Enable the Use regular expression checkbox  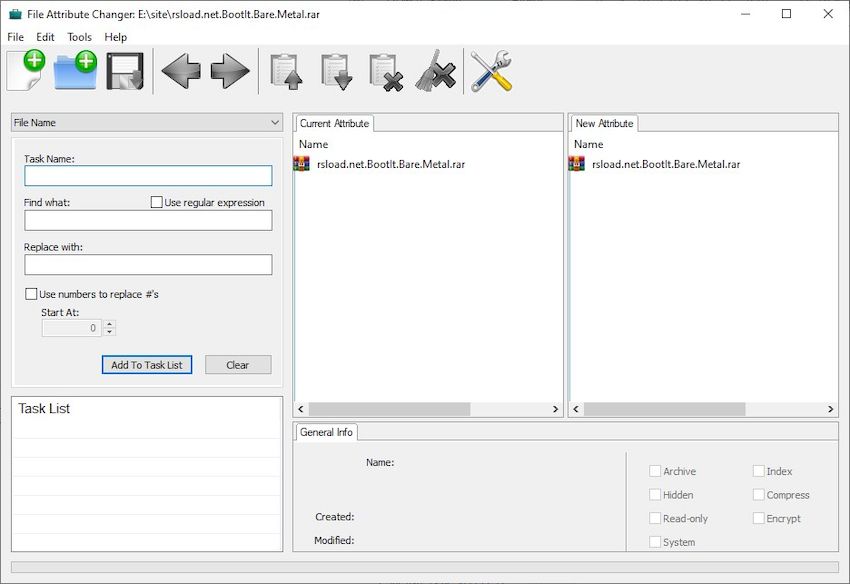[156, 202]
